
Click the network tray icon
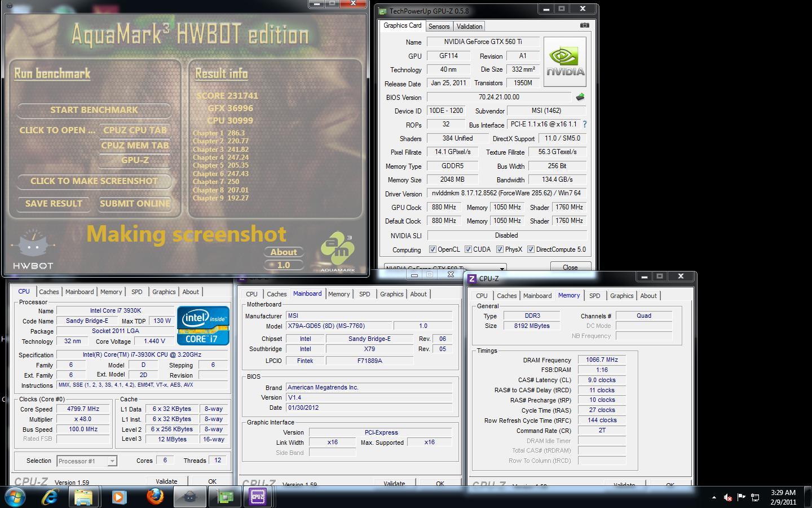tap(755, 497)
